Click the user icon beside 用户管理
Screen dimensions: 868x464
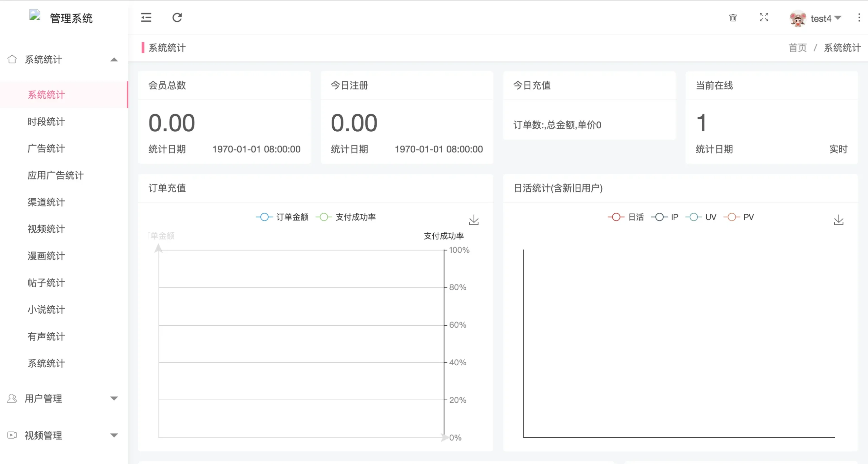12,398
